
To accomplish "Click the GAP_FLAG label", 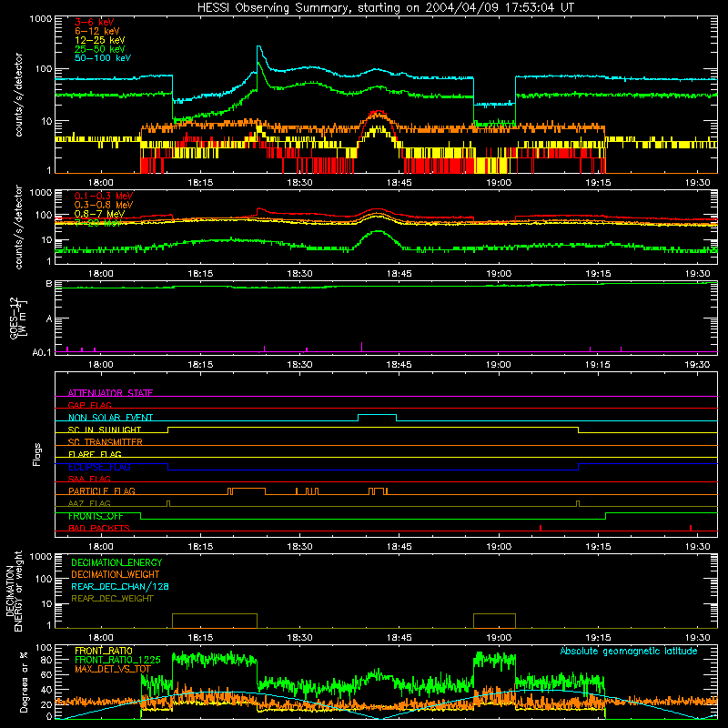I will pos(89,405).
